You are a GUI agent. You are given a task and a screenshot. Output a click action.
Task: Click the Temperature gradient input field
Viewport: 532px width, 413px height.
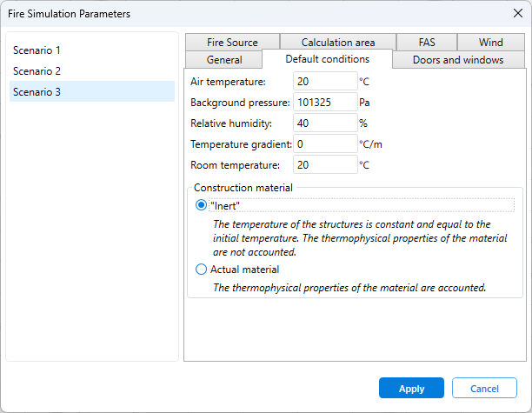pos(325,143)
